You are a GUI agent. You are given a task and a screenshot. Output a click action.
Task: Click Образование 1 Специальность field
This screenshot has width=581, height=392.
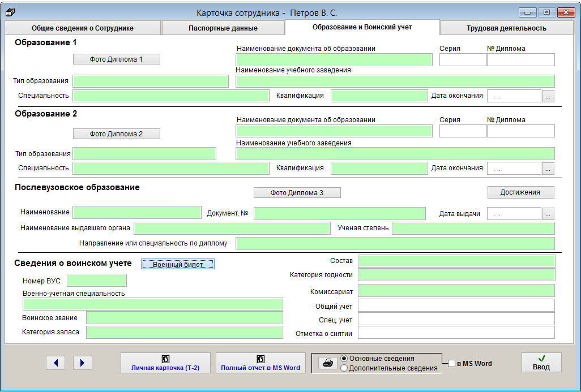(171, 96)
